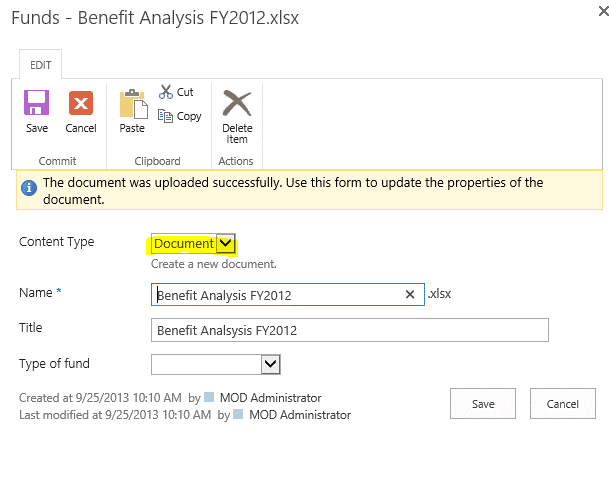The width and height of the screenshot is (612, 481).
Task: Click the blue info icon in yellow banner
Action: tap(29, 188)
